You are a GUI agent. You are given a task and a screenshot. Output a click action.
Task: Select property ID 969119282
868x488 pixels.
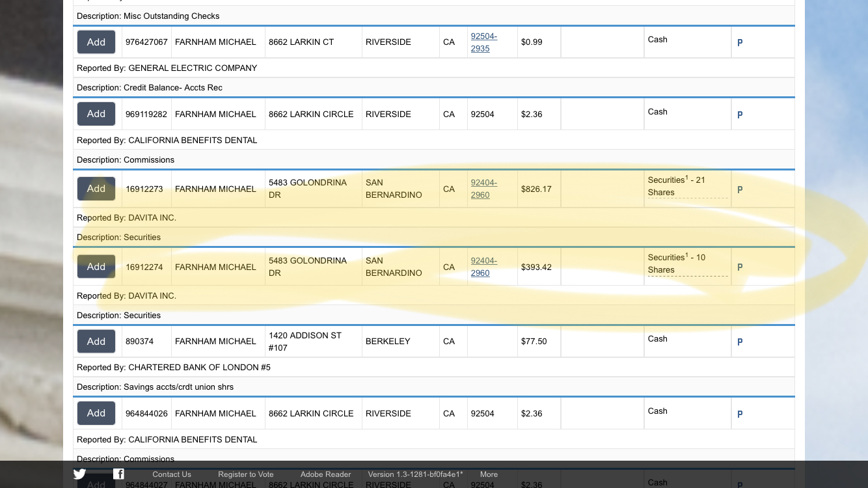[146, 115]
